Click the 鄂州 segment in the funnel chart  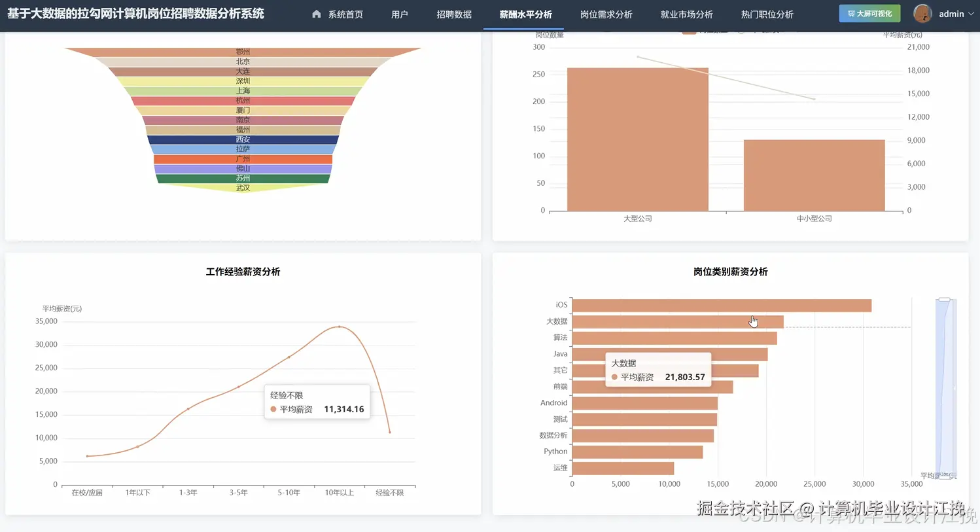242,52
